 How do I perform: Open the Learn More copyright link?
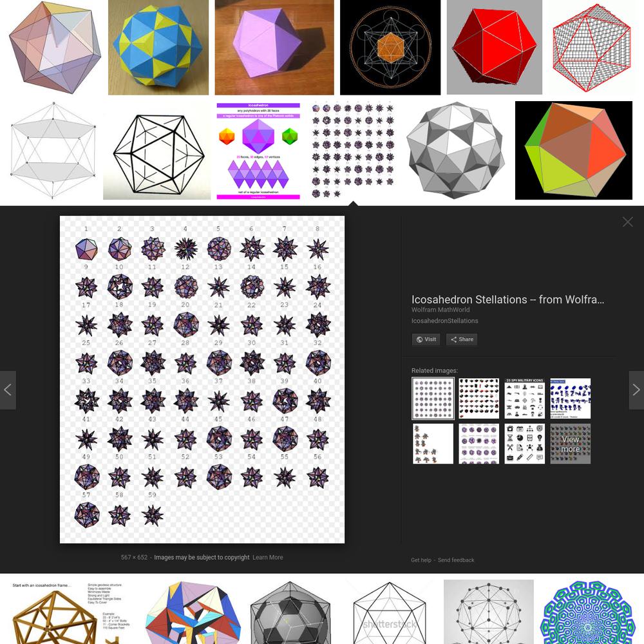point(267,557)
